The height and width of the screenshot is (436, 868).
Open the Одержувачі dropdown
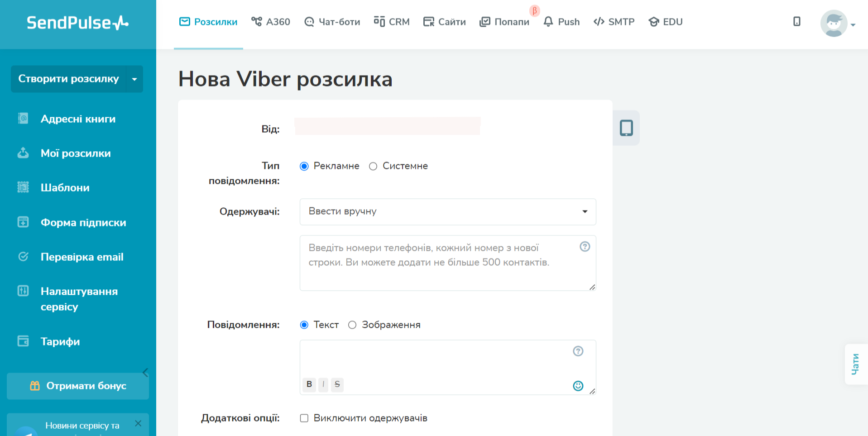coord(448,211)
